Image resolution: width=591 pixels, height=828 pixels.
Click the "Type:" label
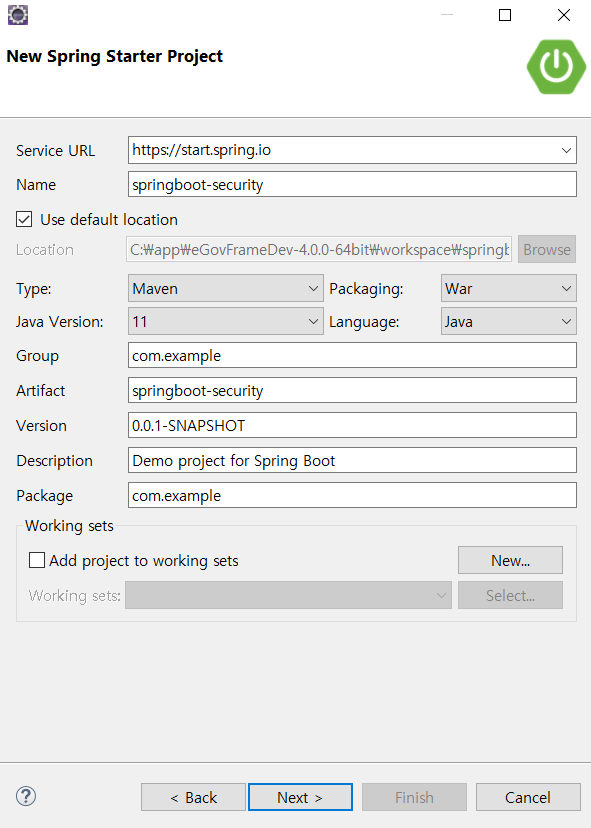tap(34, 289)
